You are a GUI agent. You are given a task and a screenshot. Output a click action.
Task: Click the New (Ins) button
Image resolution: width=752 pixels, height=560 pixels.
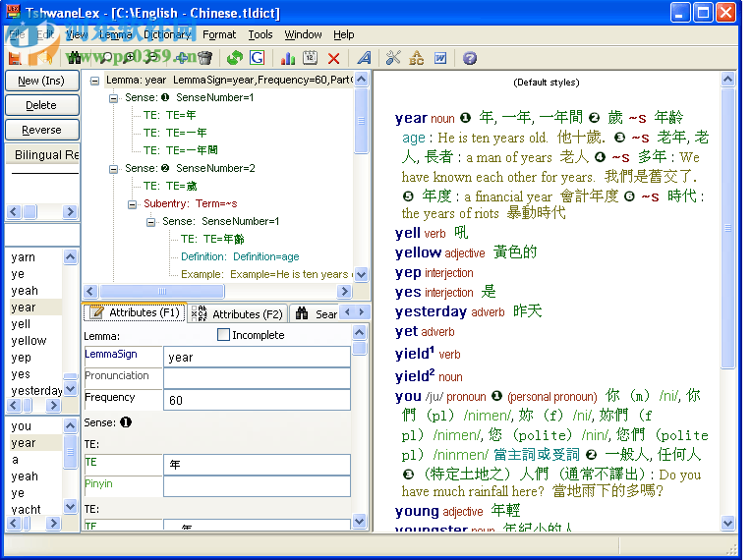(x=41, y=81)
